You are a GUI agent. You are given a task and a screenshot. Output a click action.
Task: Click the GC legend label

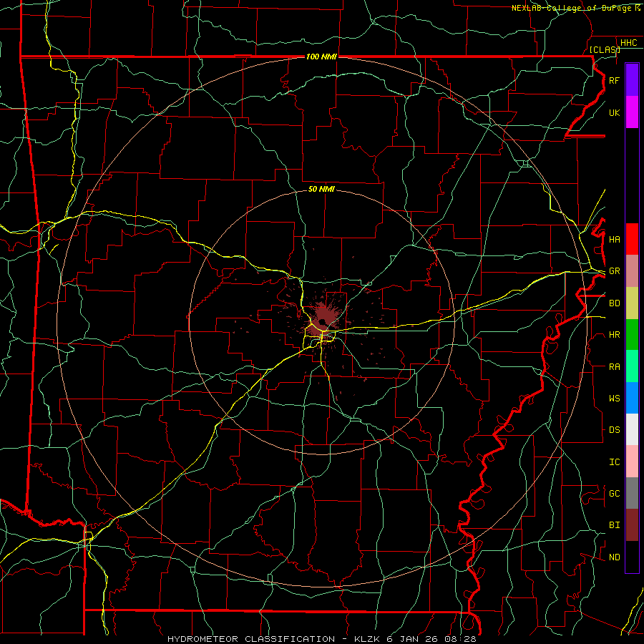pyautogui.click(x=614, y=493)
